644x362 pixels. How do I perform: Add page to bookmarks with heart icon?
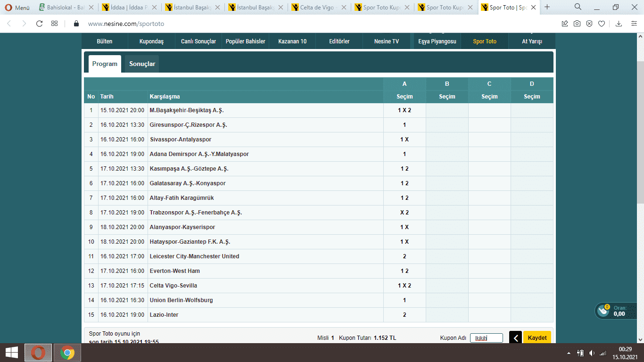(602, 24)
